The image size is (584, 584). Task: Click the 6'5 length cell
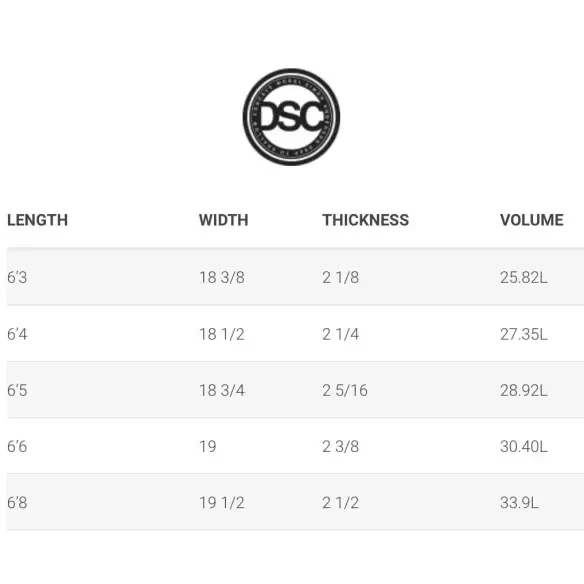17,390
